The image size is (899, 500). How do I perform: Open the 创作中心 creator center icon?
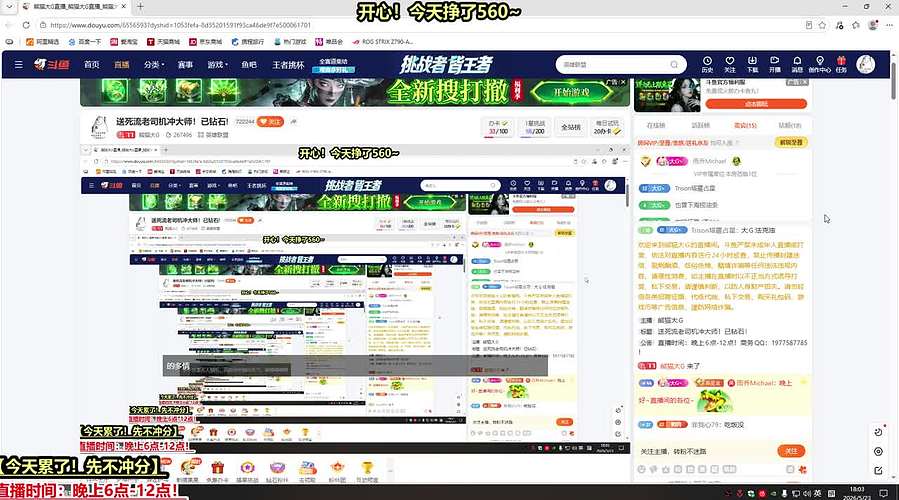[819, 64]
